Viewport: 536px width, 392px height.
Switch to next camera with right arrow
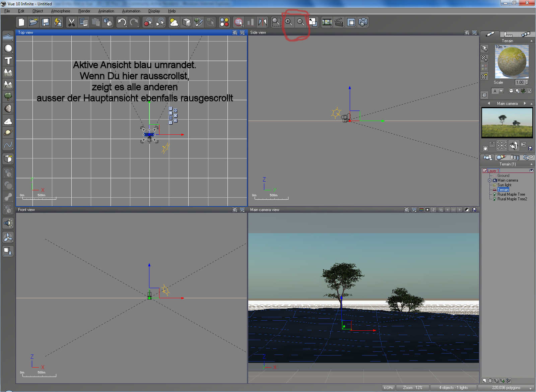525,104
